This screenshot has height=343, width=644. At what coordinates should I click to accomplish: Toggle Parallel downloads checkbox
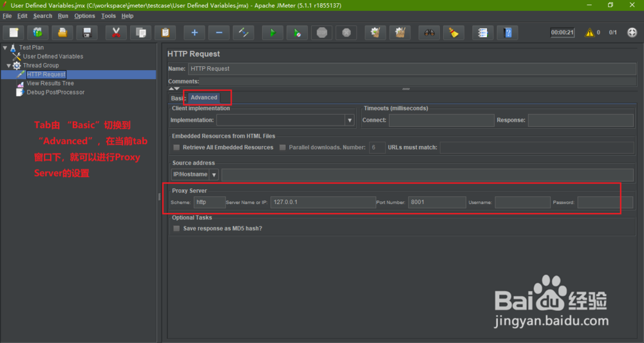click(283, 147)
